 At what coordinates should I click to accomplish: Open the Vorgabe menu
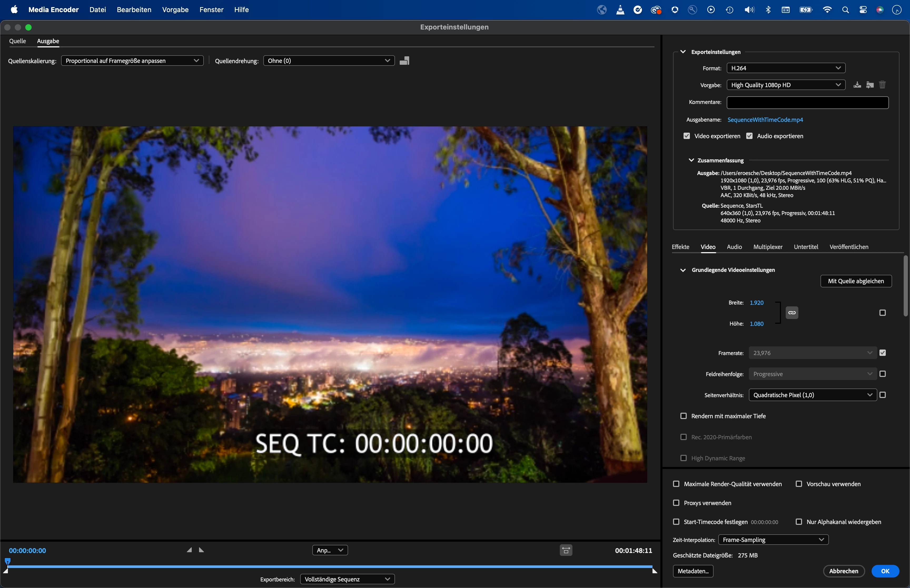click(175, 10)
